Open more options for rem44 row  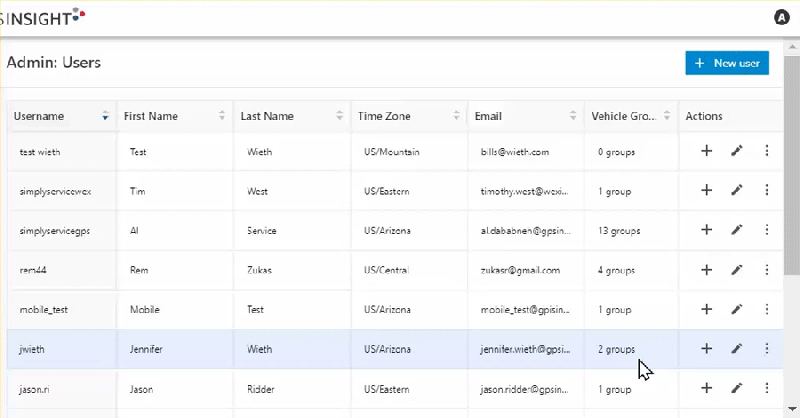[767, 269]
